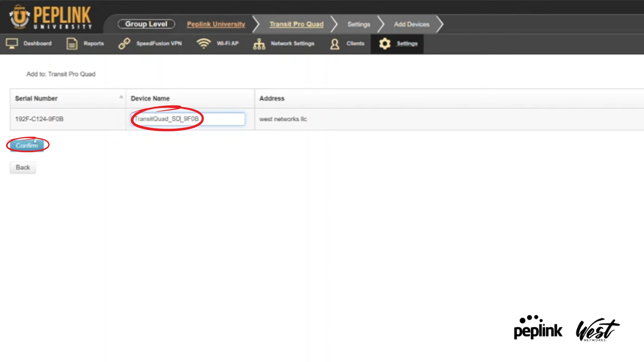
Task: Click the Peplink University crest logo
Action: (19, 16)
